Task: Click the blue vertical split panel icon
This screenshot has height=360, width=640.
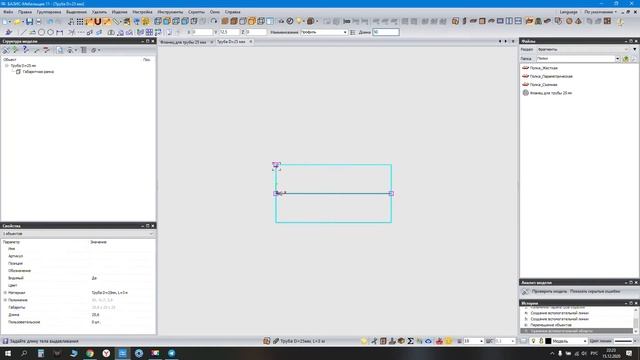Action: [509, 21]
